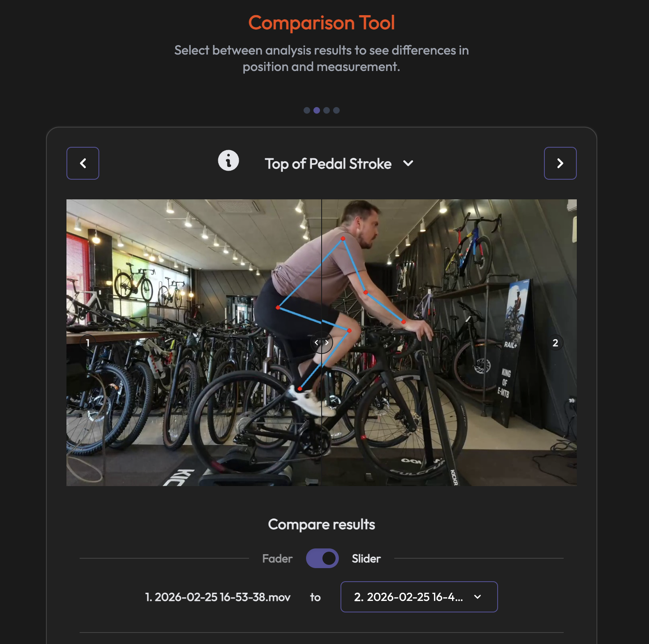The image size is (649, 644).
Task: Open the info icon beside Top of Pedal Stroke
Action: click(x=229, y=160)
